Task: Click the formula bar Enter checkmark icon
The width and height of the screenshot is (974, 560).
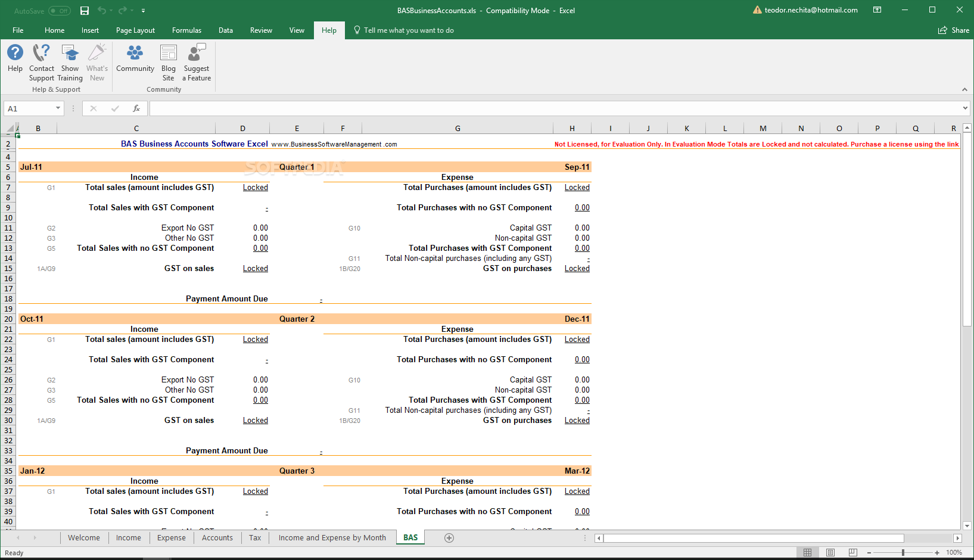Action: pos(115,108)
